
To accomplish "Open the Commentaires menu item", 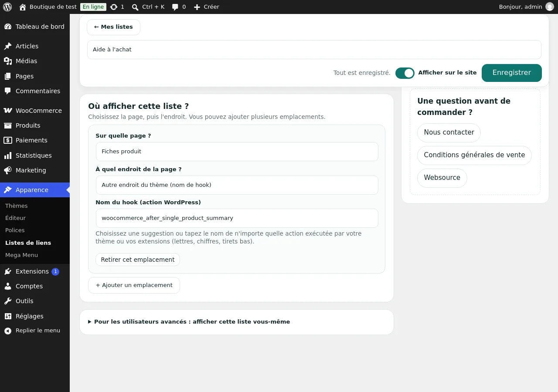I will click(35, 91).
